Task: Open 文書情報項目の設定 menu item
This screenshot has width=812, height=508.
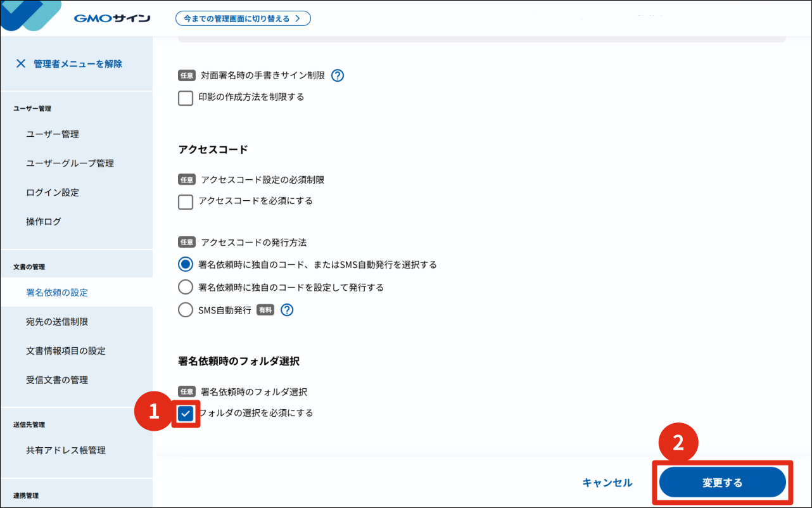Action: (66, 351)
